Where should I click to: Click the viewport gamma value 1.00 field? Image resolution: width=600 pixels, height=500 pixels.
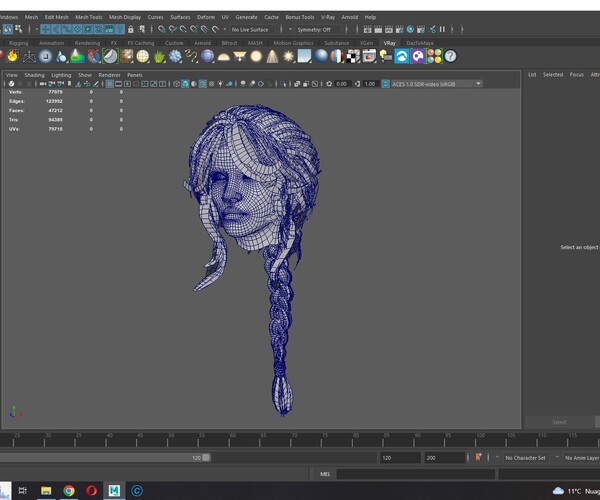click(x=370, y=84)
